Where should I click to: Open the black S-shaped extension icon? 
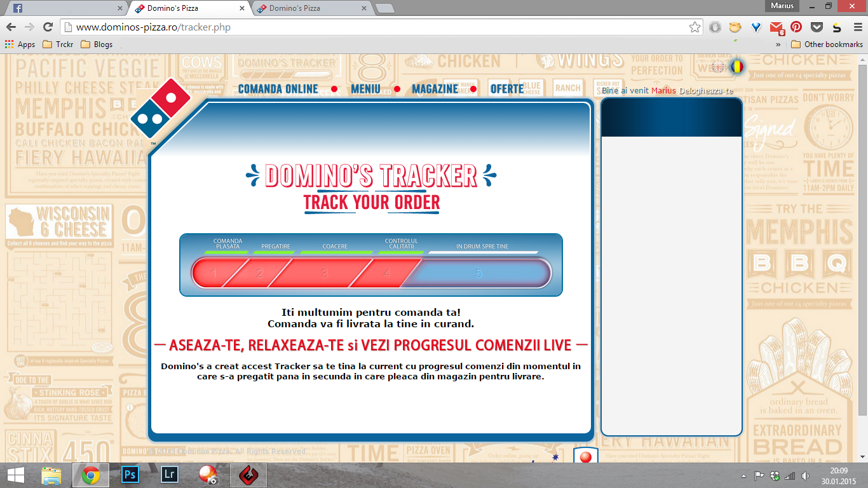[x=837, y=27]
